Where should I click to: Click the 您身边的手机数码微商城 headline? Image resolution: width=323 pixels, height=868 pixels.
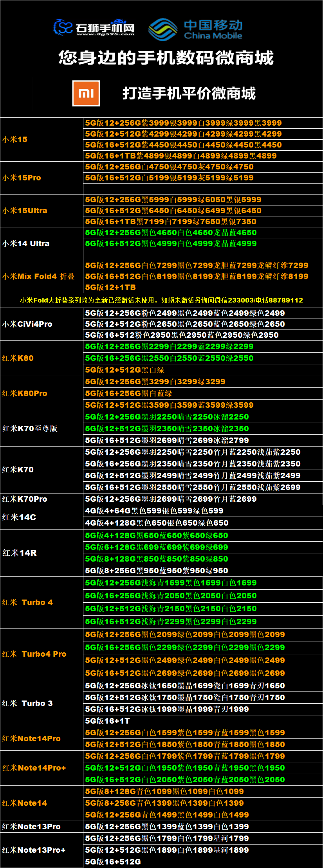pyautogui.click(x=166, y=58)
